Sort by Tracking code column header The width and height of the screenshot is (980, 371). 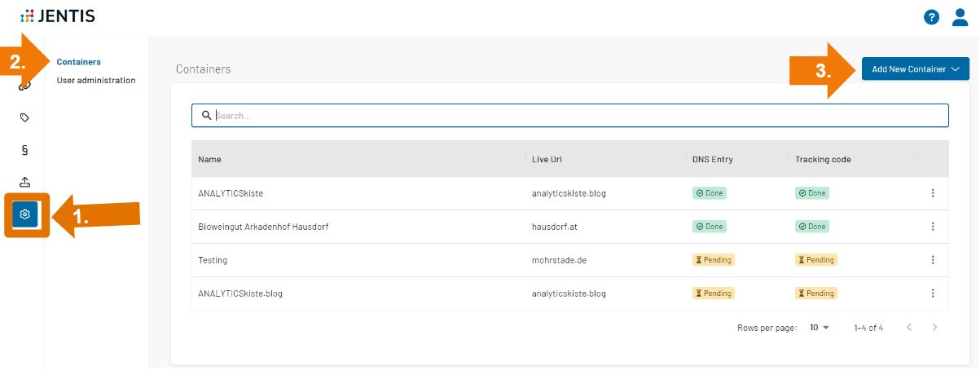[x=823, y=160]
